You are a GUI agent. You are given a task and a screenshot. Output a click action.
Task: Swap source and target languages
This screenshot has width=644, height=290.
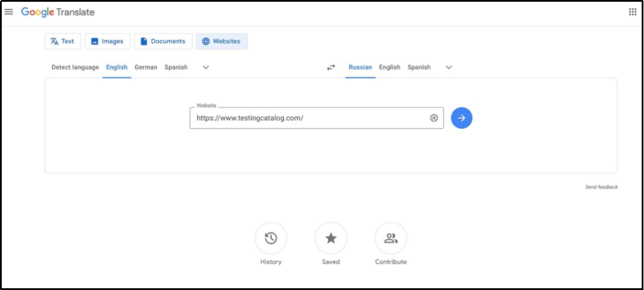click(x=331, y=67)
